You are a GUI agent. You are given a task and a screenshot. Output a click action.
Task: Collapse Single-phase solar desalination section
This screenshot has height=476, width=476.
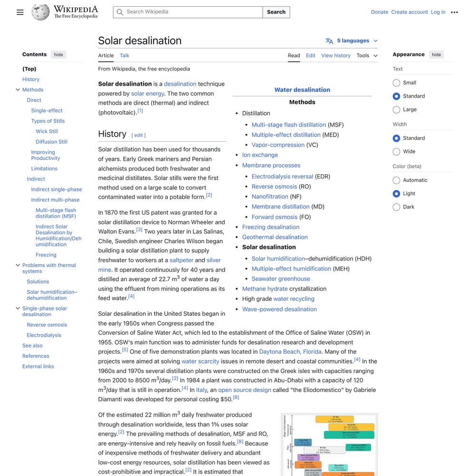click(x=18, y=308)
